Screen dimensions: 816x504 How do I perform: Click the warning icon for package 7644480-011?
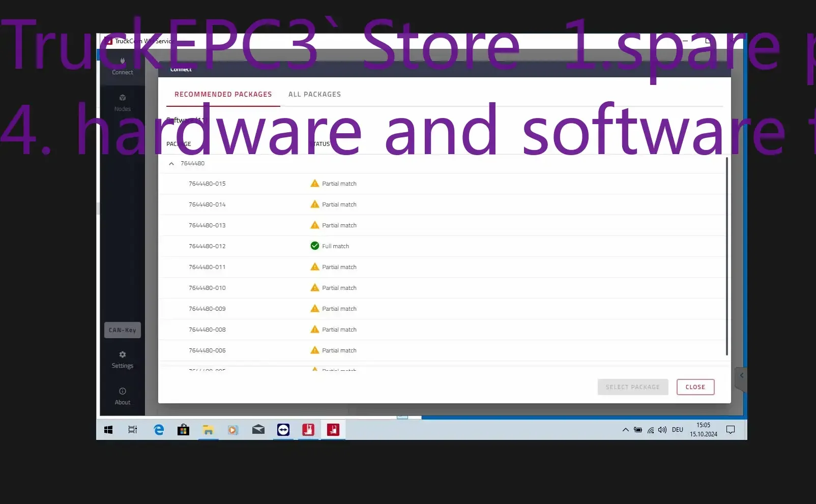click(x=315, y=267)
